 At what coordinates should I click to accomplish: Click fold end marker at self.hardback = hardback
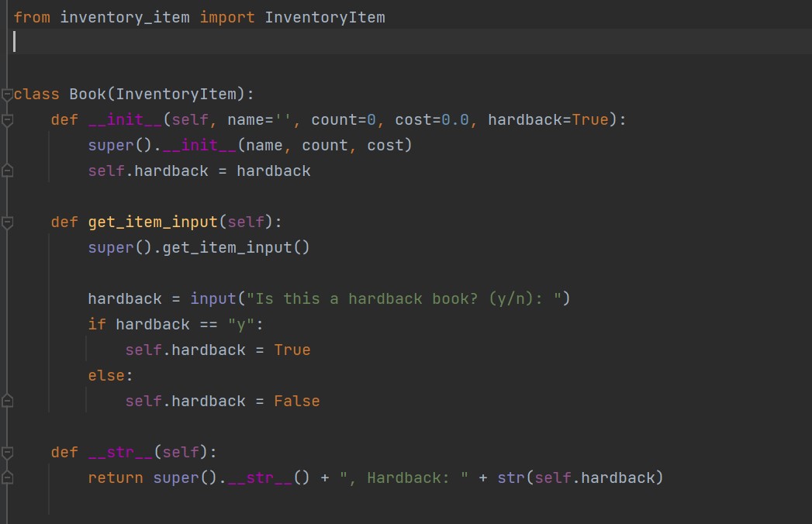(7, 171)
